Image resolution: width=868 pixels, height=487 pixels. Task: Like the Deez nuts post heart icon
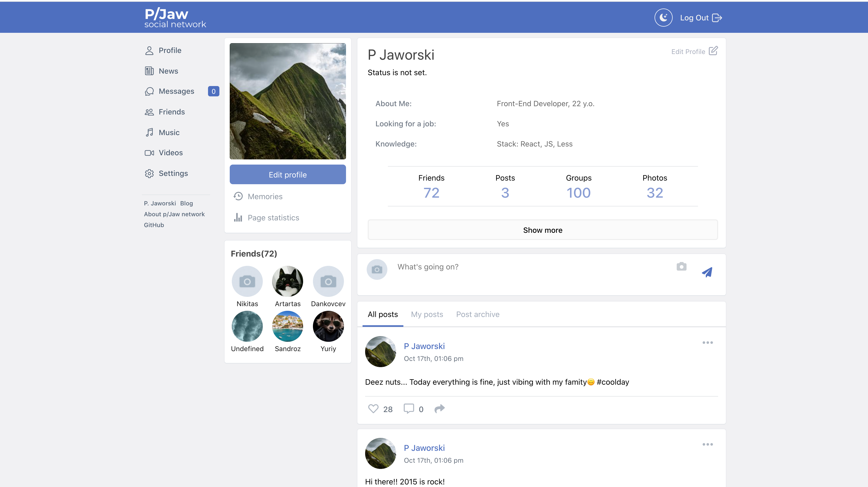373,409
